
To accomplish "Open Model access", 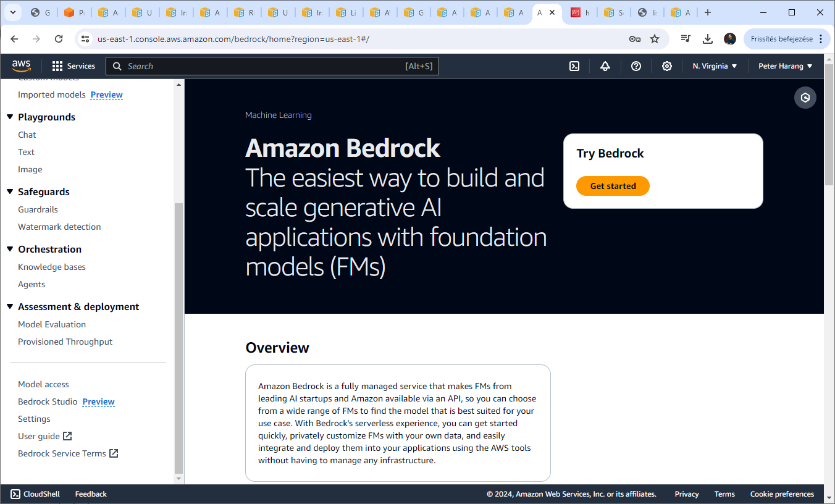I will tap(43, 384).
